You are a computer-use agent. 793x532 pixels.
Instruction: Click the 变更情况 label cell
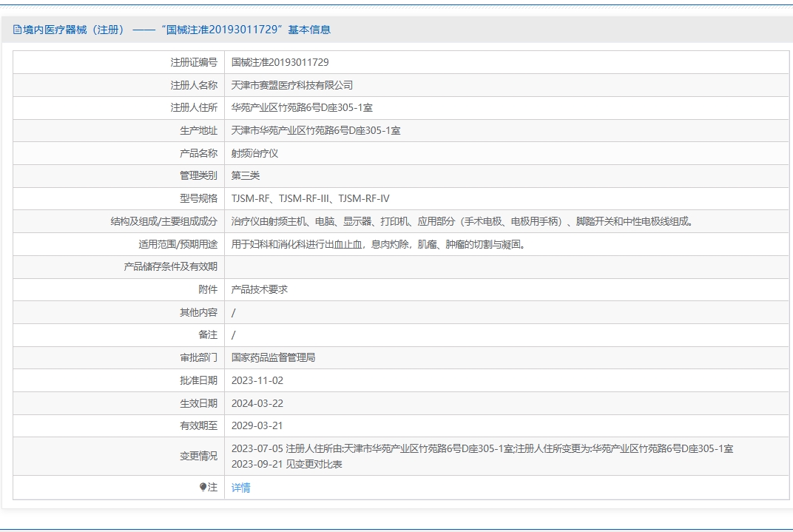tap(119, 456)
